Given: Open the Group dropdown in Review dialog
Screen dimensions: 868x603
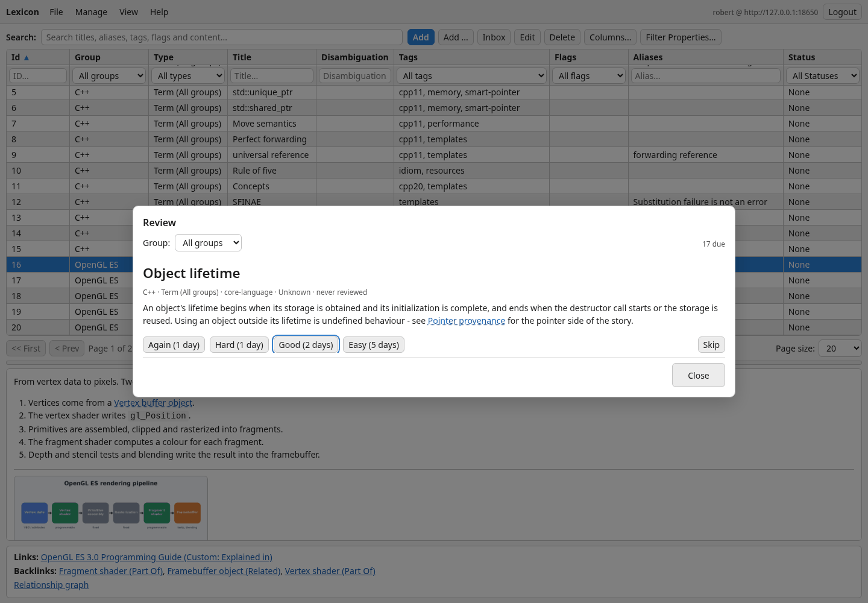Looking at the screenshot, I should [208, 243].
